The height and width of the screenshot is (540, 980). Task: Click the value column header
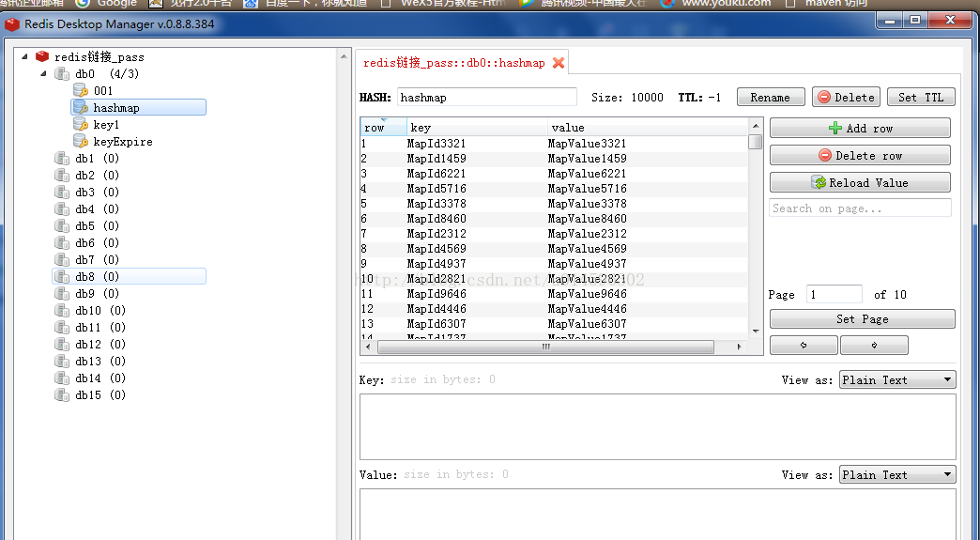648,128
